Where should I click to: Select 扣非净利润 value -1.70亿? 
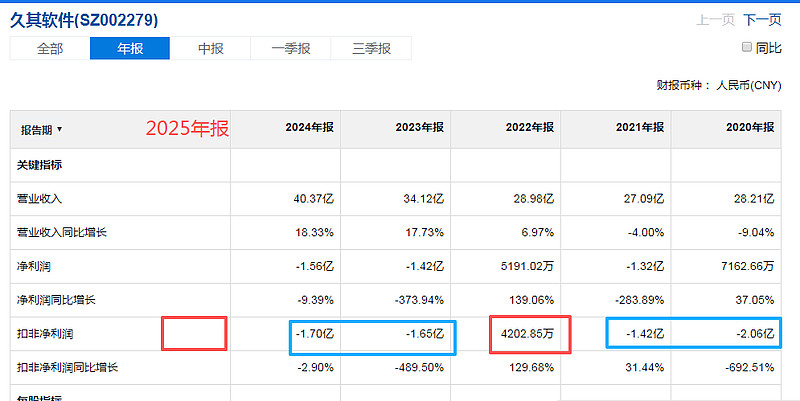(x=315, y=334)
